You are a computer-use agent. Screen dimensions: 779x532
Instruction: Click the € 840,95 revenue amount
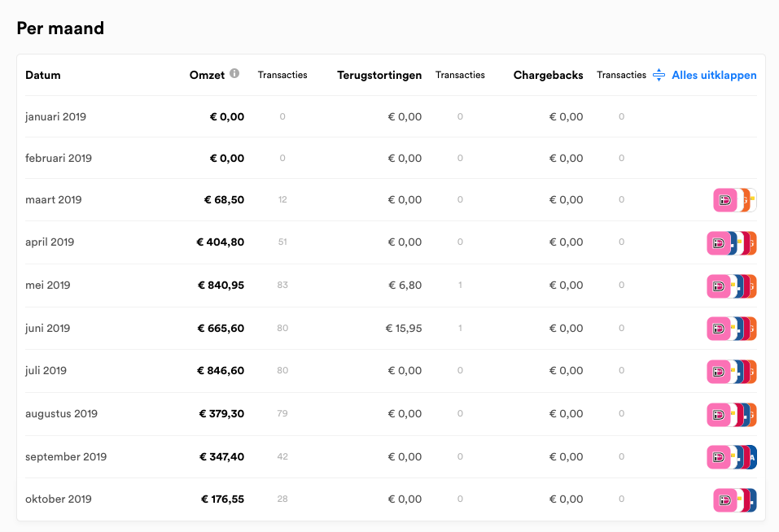pos(221,285)
